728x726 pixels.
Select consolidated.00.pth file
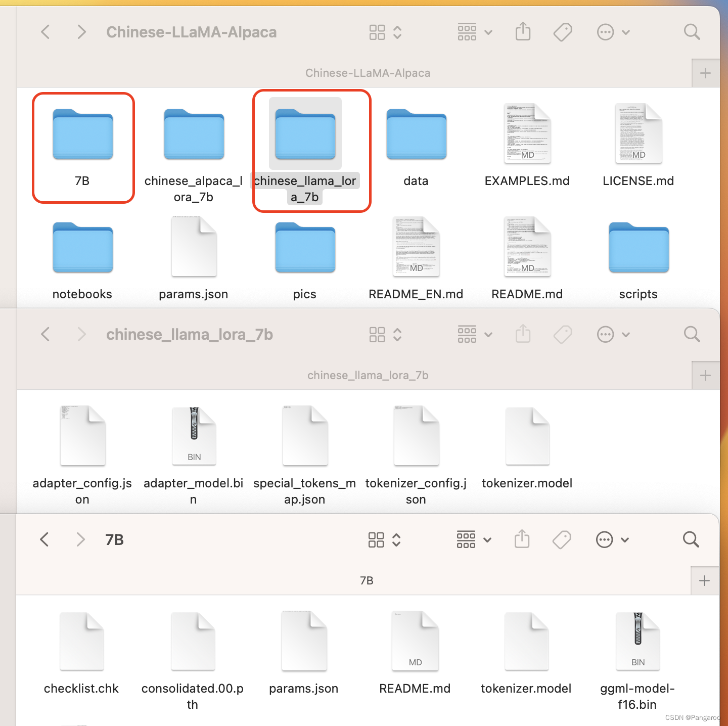pyautogui.click(x=193, y=641)
